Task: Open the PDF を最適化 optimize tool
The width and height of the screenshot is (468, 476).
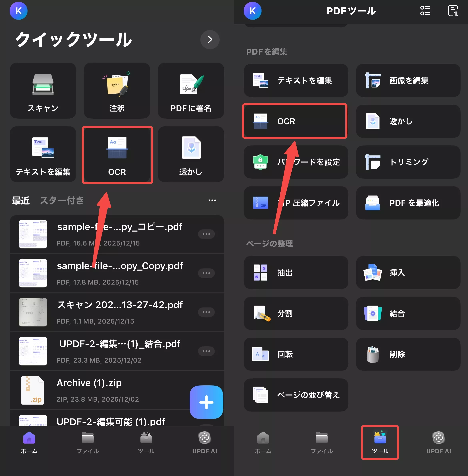Action: [x=408, y=203]
